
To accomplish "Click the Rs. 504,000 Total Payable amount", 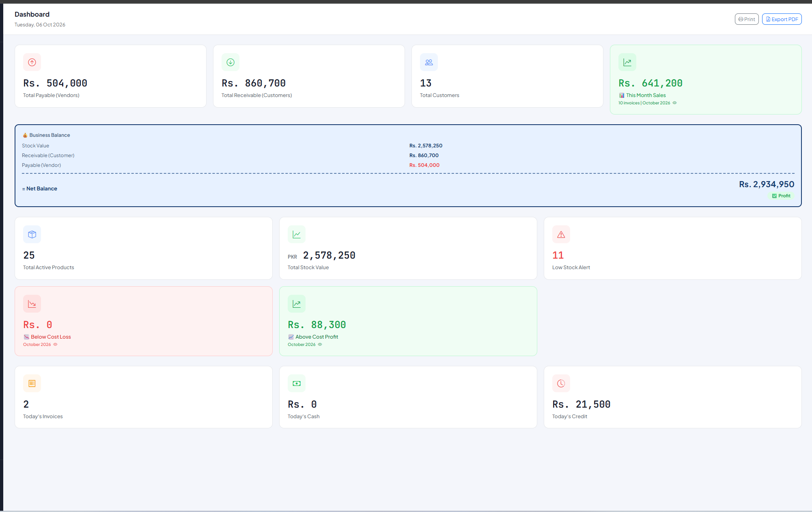I will tap(55, 83).
